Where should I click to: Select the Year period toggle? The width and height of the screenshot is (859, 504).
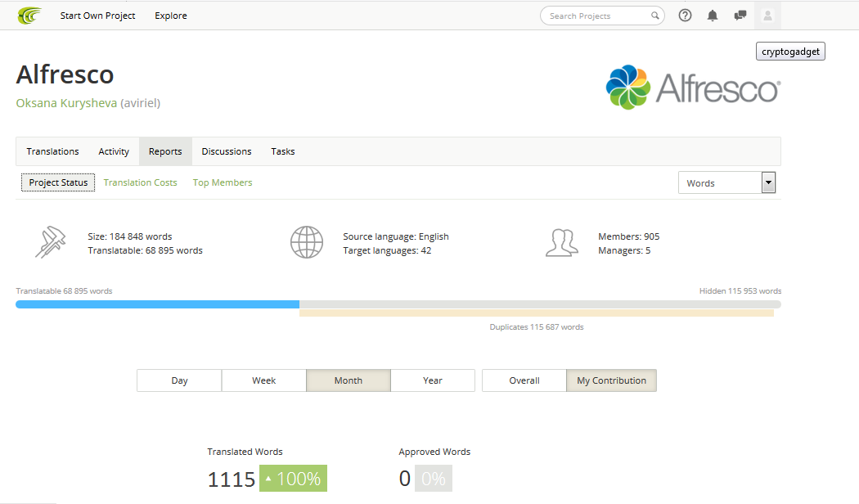[x=432, y=380]
